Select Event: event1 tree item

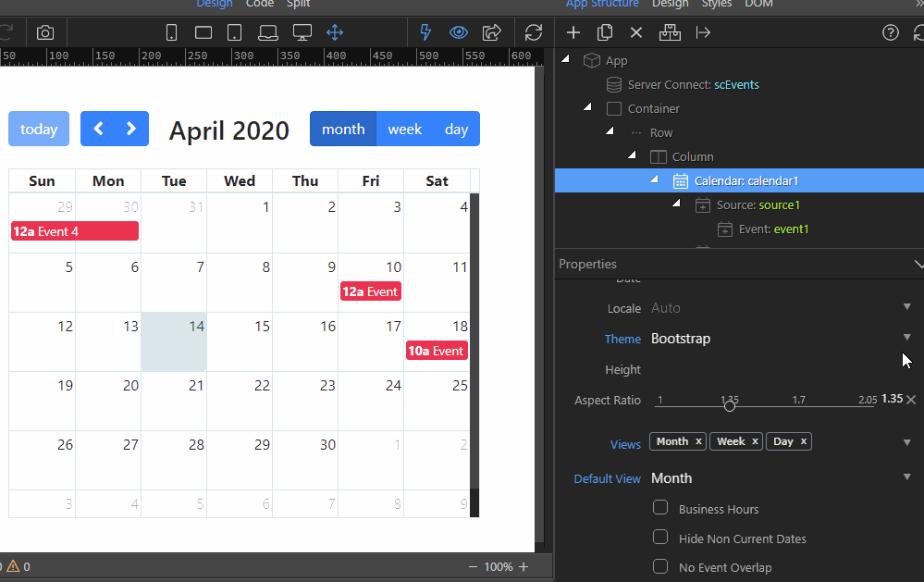774,229
